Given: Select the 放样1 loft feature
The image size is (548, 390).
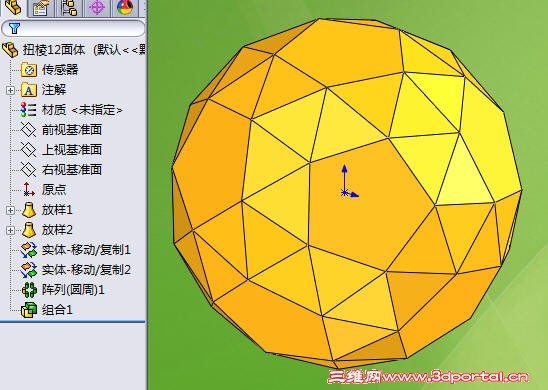Looking at the screenshot, I should pos(57,210).
